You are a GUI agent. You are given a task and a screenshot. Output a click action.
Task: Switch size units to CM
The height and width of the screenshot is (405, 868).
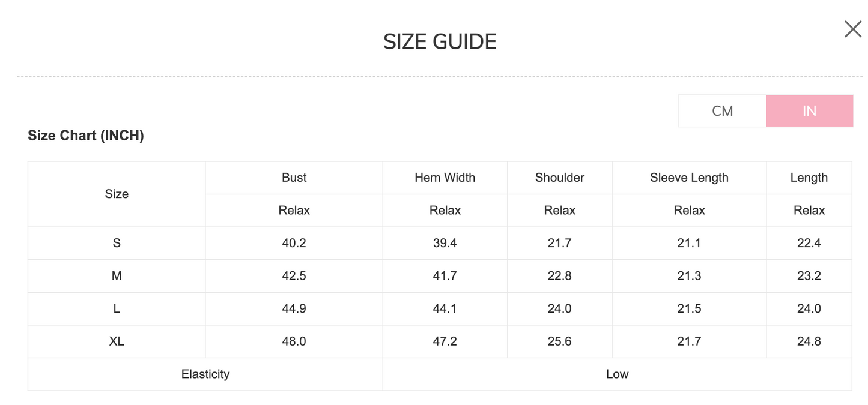[x=722, y=111]
